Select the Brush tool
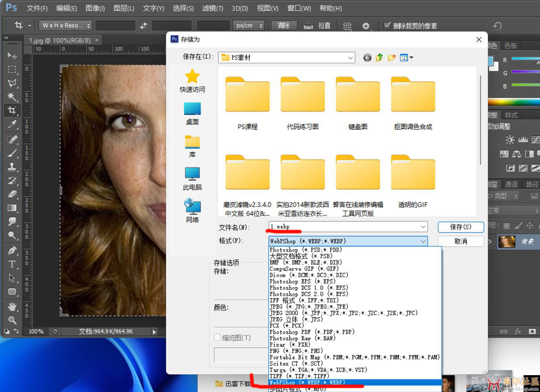Screen dimensions: 540x392 12,153
